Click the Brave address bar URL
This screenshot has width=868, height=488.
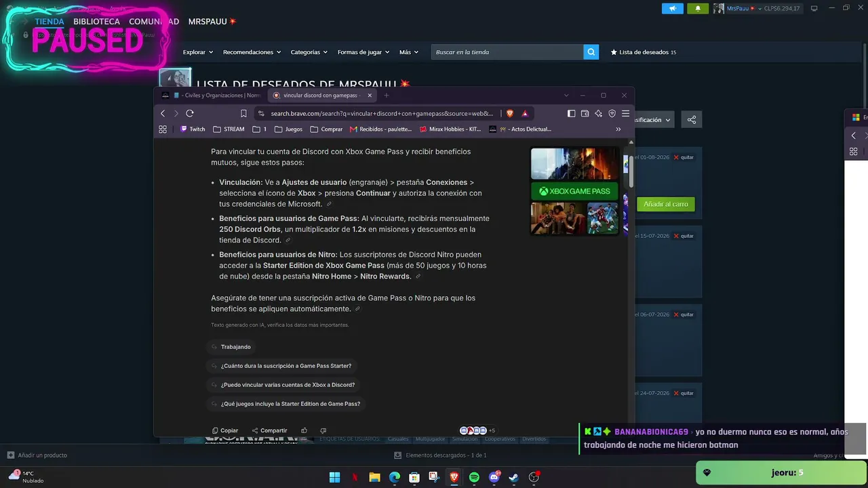tap(382, 113)
